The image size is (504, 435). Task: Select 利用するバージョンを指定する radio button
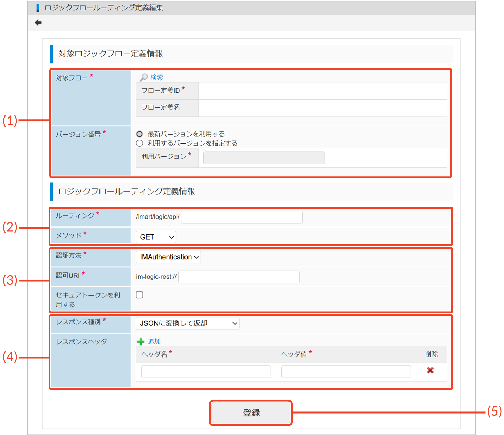pos(140,143)
